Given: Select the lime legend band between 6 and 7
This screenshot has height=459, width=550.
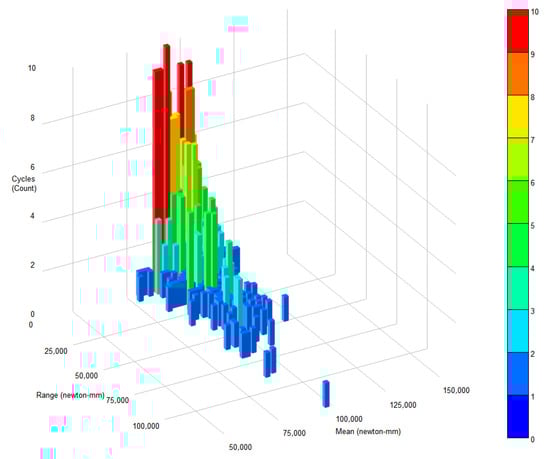Looking at the screenshot, I should (x=518, y=159).
